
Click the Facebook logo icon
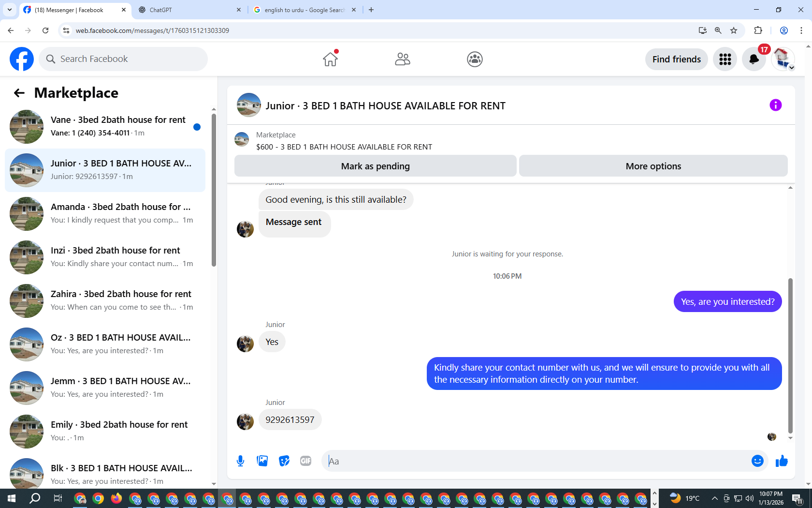pyautogui.click(x=22, y=59)
